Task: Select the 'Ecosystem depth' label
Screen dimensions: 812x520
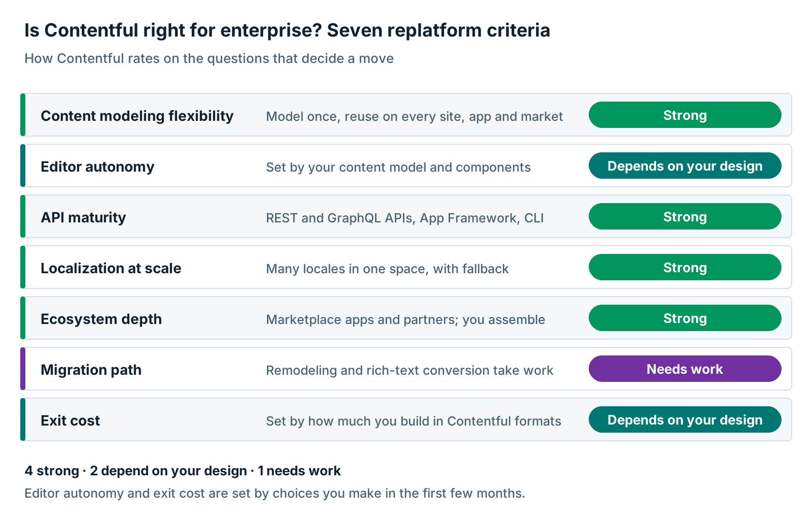Action: [x=101, y=319]
